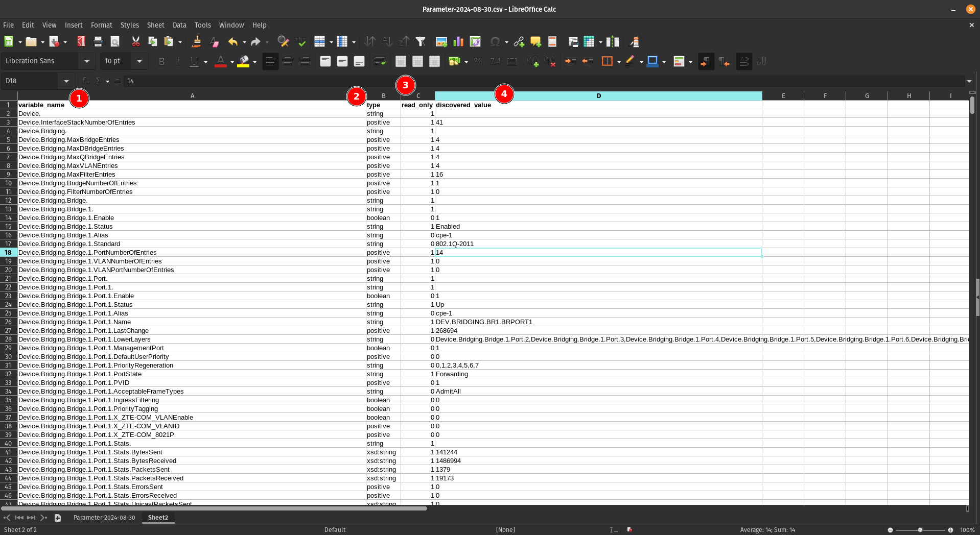Screen dimensions: 980x535
Task: Insert a chart
Action: coord(458,41)
